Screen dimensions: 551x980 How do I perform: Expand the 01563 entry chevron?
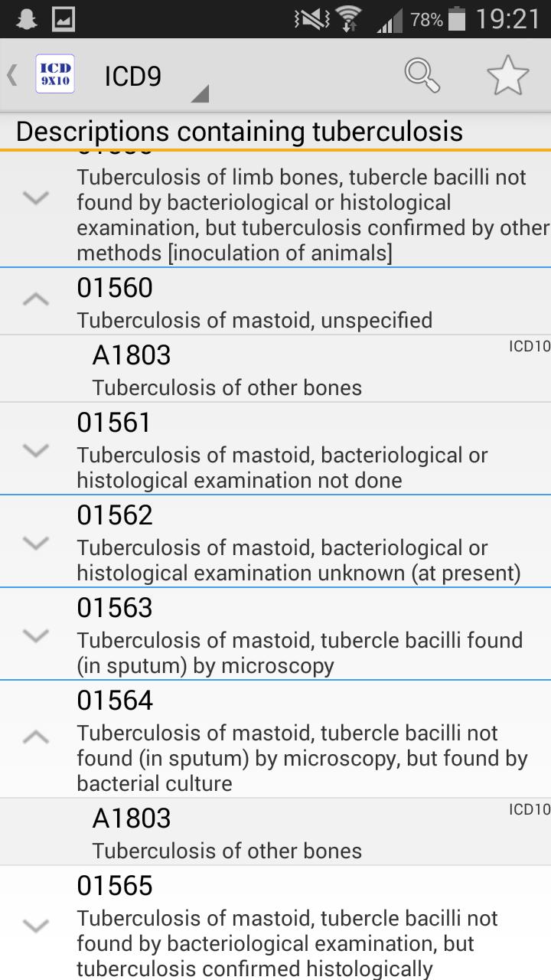[36, 635]
